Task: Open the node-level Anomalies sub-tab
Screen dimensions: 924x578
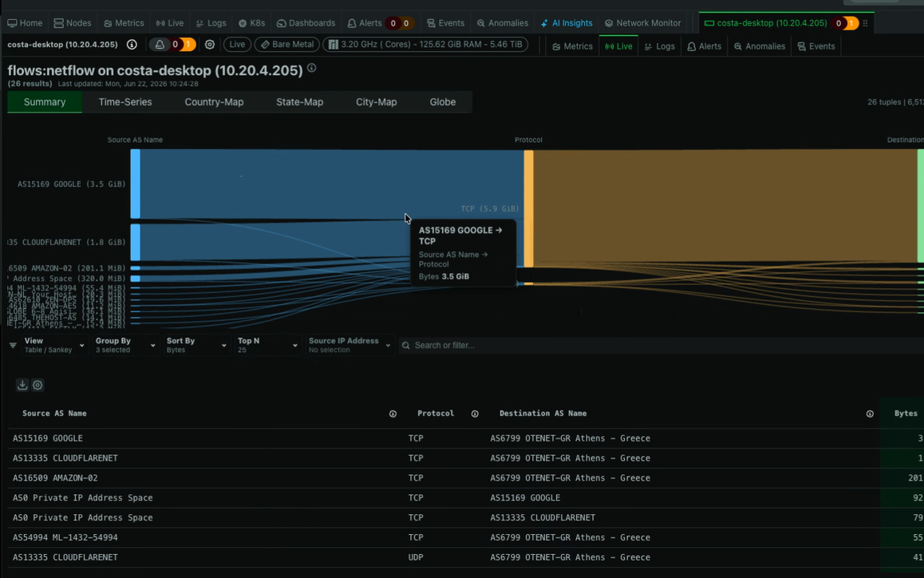Action: 759,46
